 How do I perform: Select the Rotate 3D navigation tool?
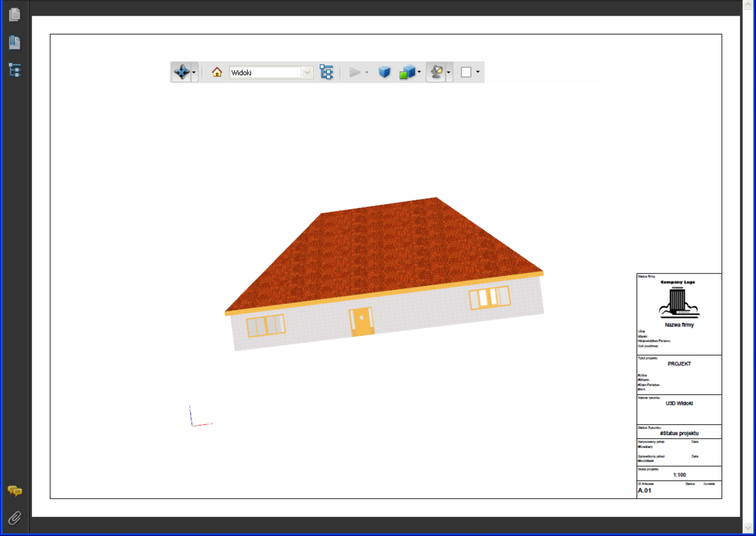[183, 72]
